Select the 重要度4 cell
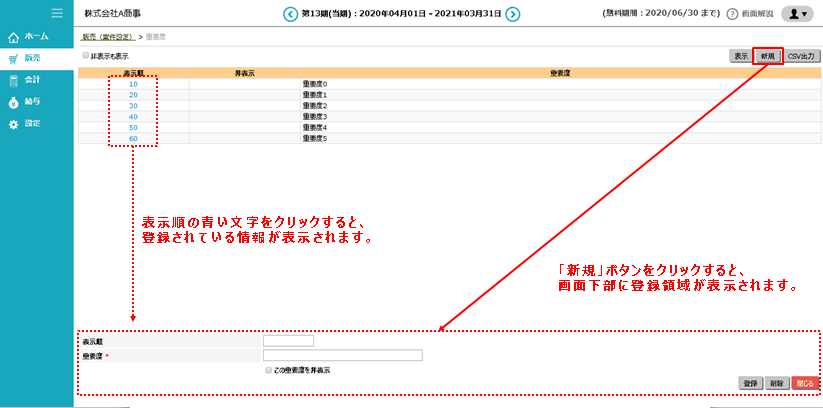Screen dimensions: 823x408 click(x=560, y=128)
